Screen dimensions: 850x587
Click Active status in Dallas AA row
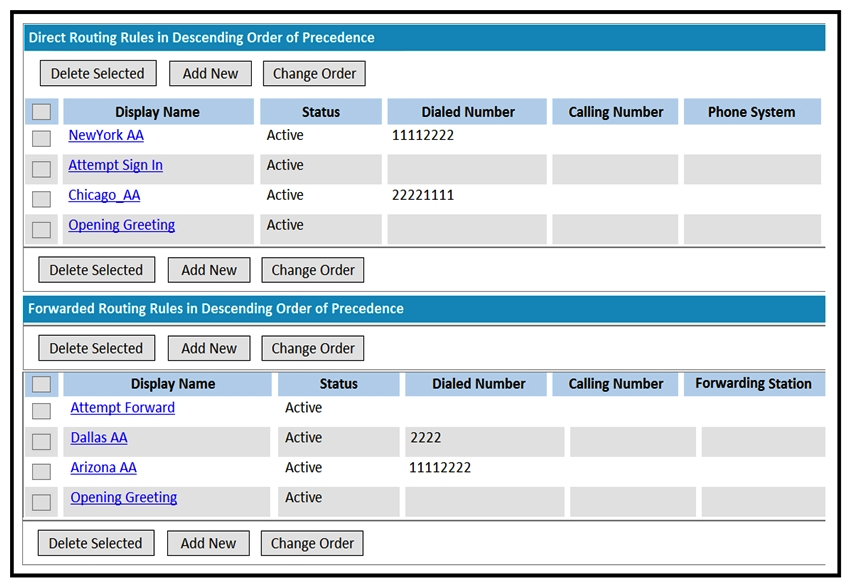[x=304, y=437]
